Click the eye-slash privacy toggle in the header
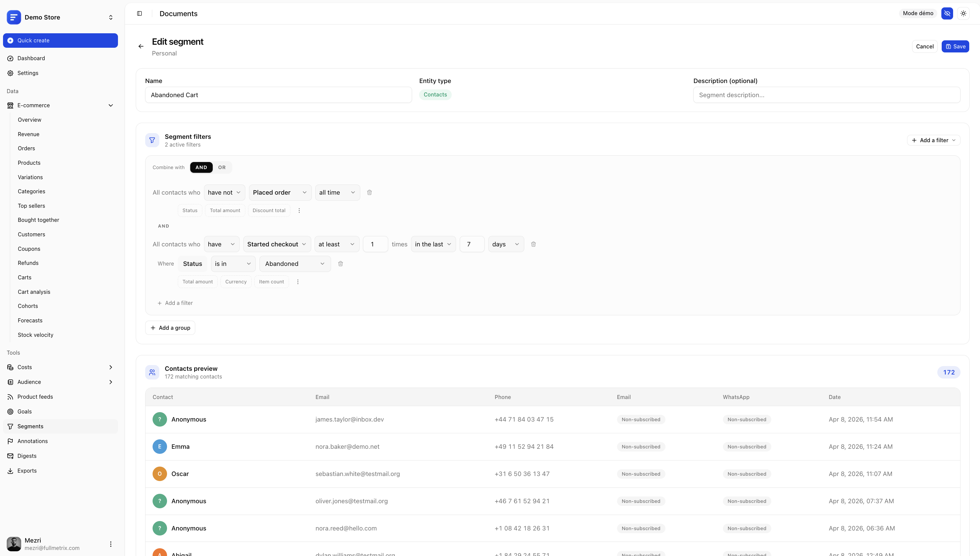Viewport: 980px width, 556px height. (x=947, y=13)
